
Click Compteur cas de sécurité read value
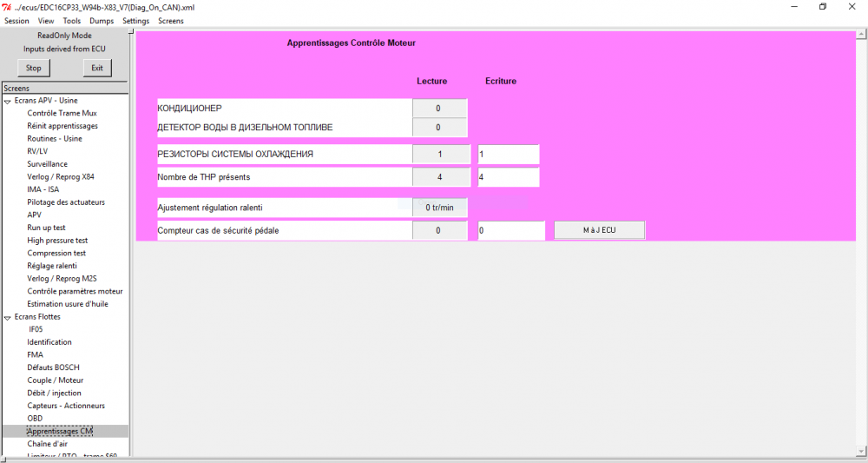pos(439,230)
